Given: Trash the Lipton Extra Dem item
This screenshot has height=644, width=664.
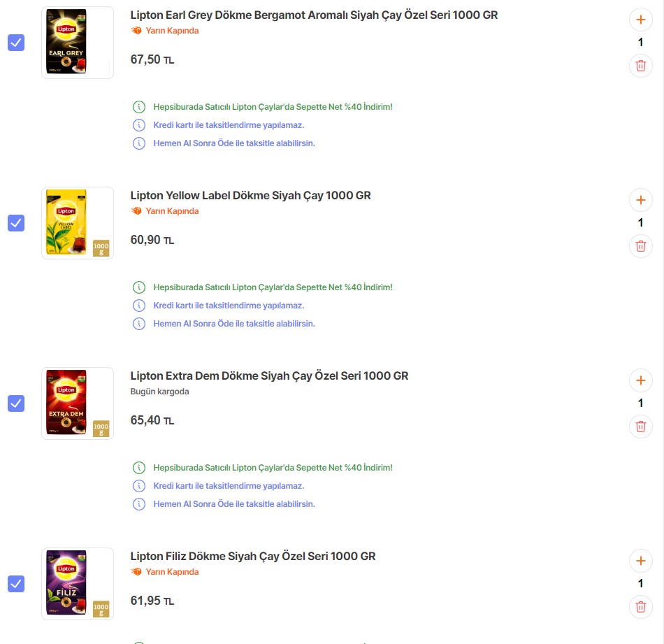Looking at the screenshot, I should click(640, 427).
